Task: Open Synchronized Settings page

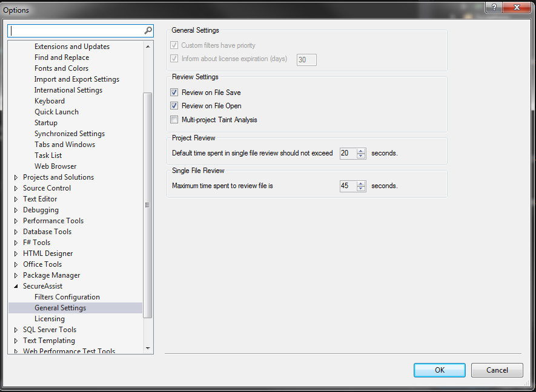Action: coord(70,134)
